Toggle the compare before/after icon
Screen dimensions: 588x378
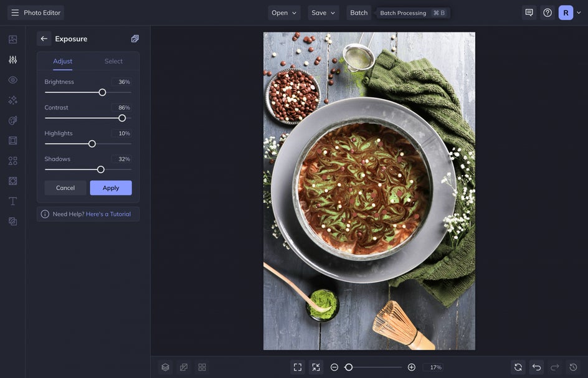click(x=184, y=367)
